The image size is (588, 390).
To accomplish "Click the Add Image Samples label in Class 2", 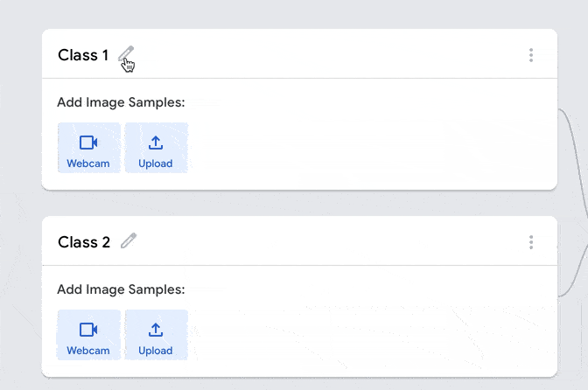I will (x=121, y=289).
